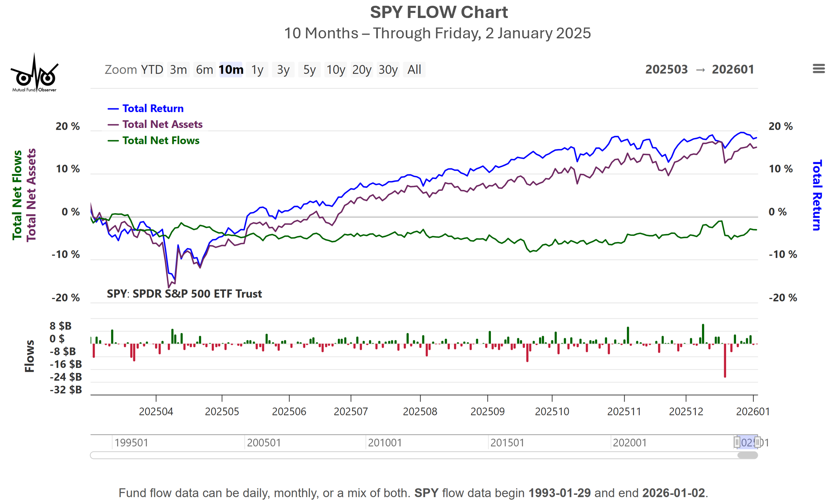Screen dimensions: 831x504
Task: Set zoom range to YTD
Action: 152,70
